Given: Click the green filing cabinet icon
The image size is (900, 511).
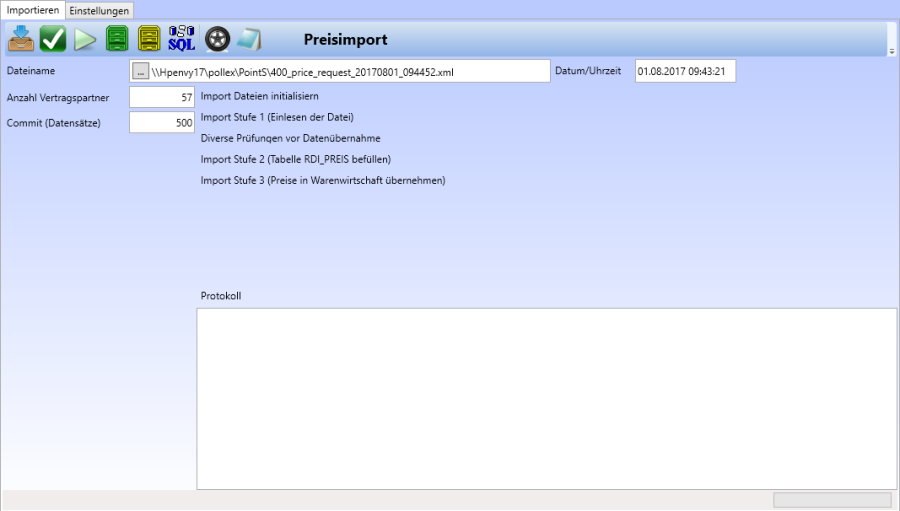Looking at the screenshot, I should pos(118,39).
